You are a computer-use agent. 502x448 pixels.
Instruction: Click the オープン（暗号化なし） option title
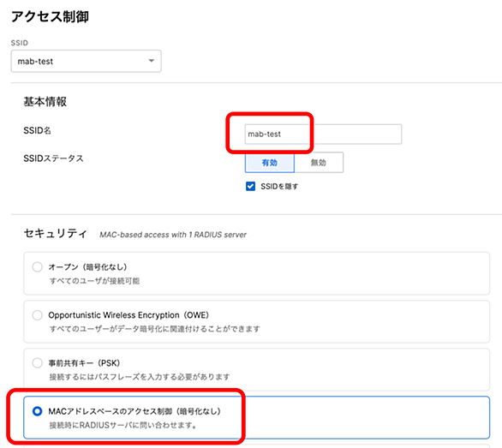click(x=87, y=266)
